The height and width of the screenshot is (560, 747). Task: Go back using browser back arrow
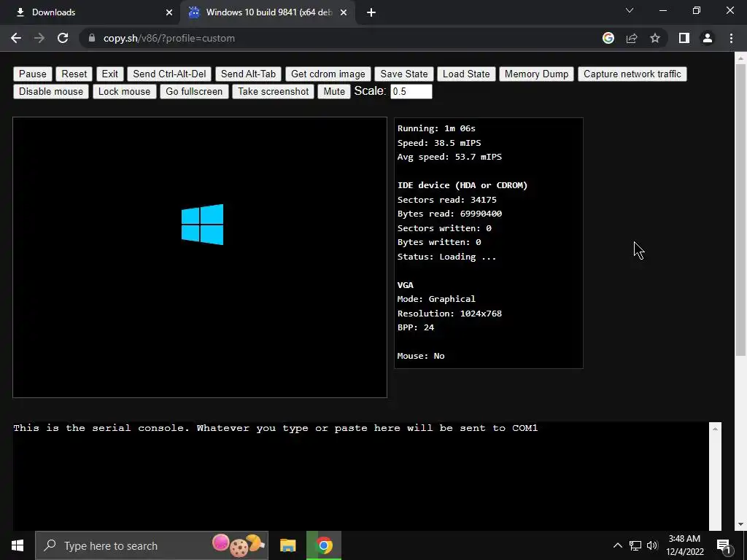point(16,38)
